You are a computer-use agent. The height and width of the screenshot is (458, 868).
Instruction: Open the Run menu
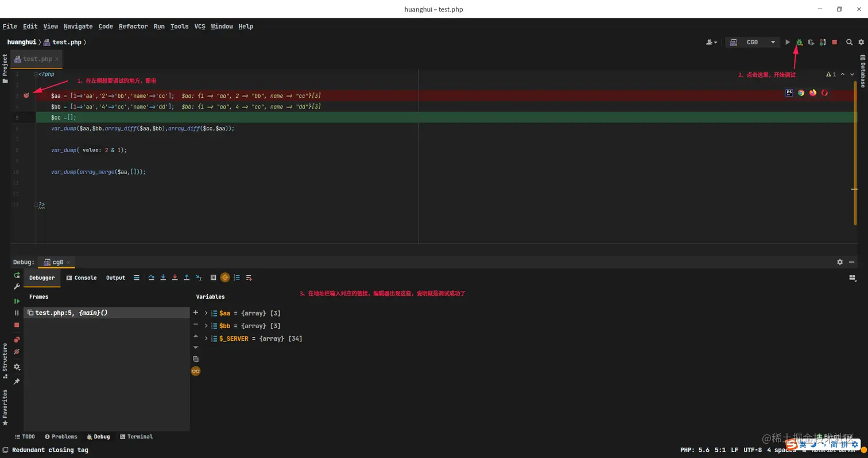coord(159,26)
